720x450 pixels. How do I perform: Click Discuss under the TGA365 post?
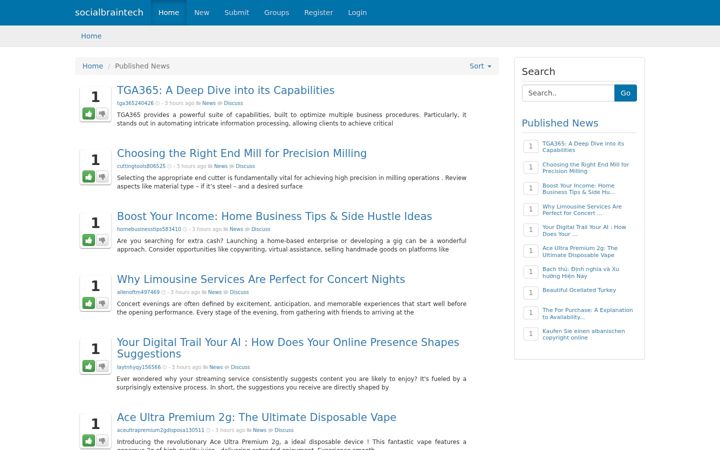233,103
